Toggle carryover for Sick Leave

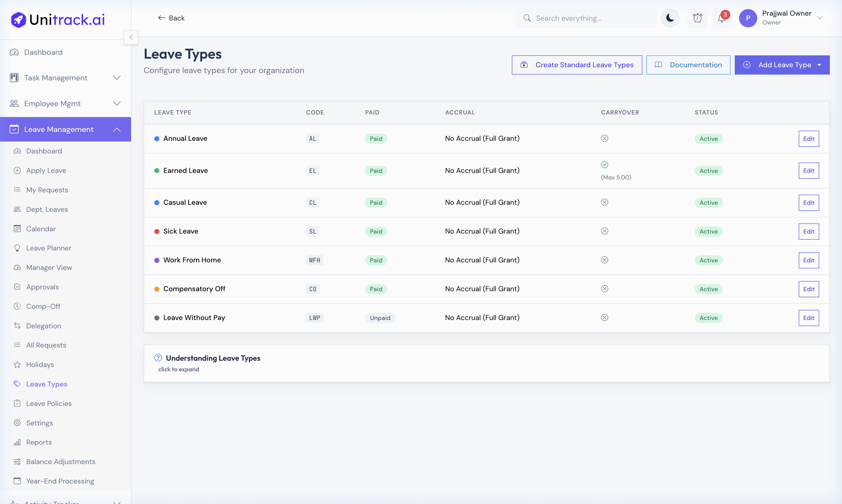(x=604, y=231)
